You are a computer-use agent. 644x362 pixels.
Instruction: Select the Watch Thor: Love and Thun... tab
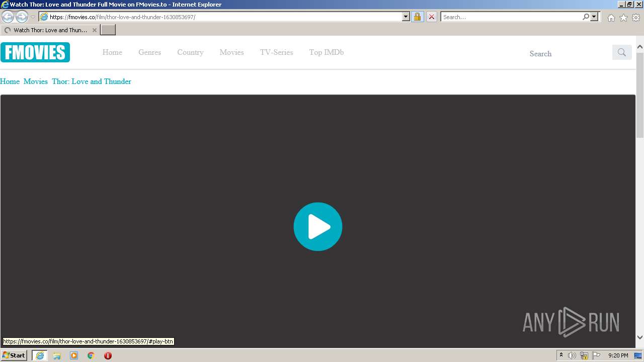coord(50,30)
